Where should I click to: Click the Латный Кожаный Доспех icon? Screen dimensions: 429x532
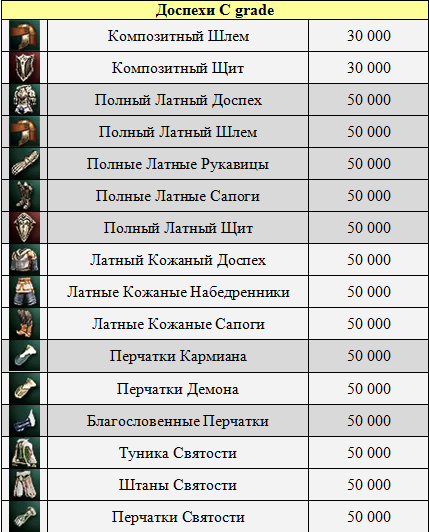(24, 260)
